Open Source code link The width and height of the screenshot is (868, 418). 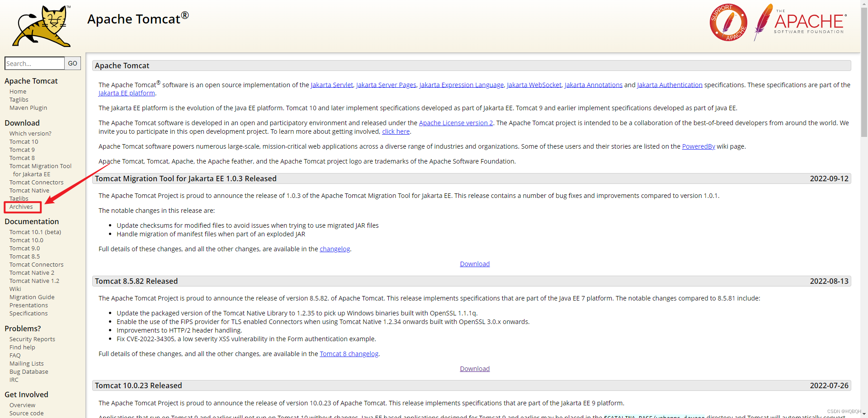click(x=27, y=413)
